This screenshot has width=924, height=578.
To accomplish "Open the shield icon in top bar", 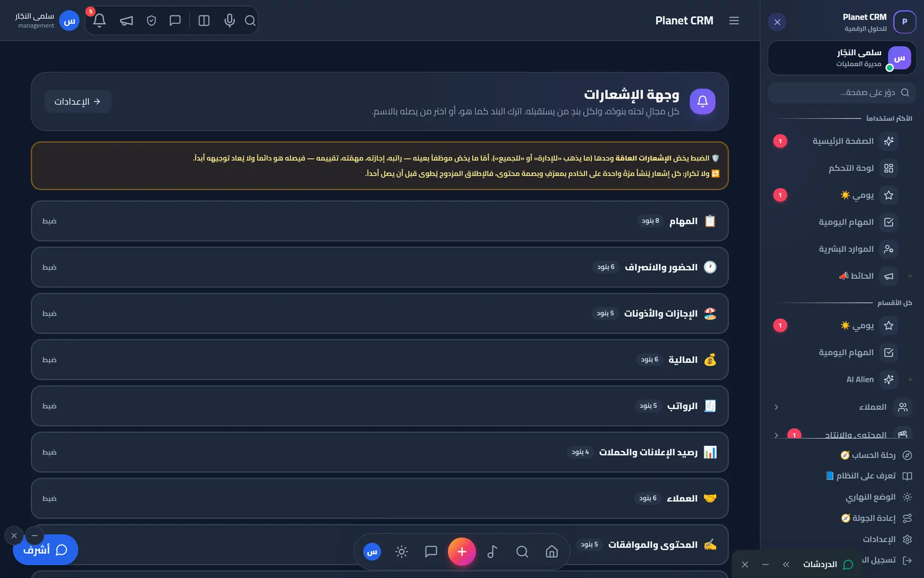I will (x=151, y=20).
